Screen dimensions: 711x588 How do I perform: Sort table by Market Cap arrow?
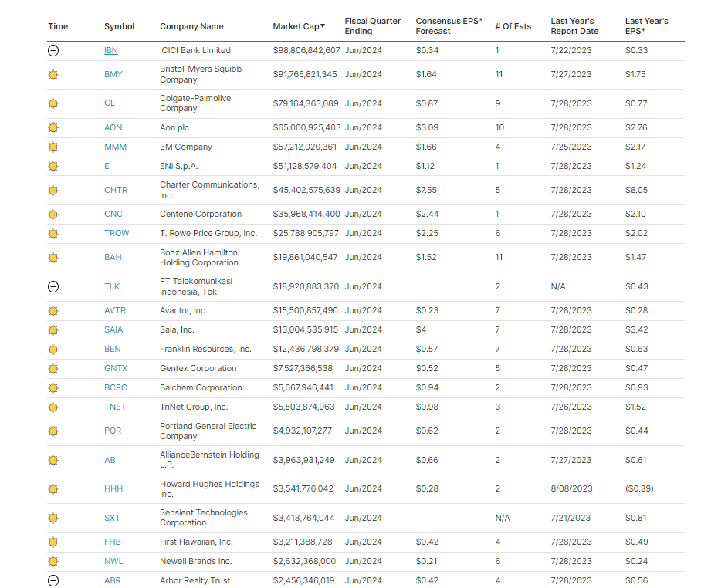323,26
